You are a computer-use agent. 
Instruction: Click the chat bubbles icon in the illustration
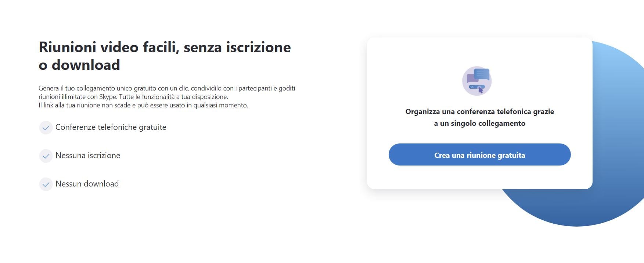[x=478, y=75]
